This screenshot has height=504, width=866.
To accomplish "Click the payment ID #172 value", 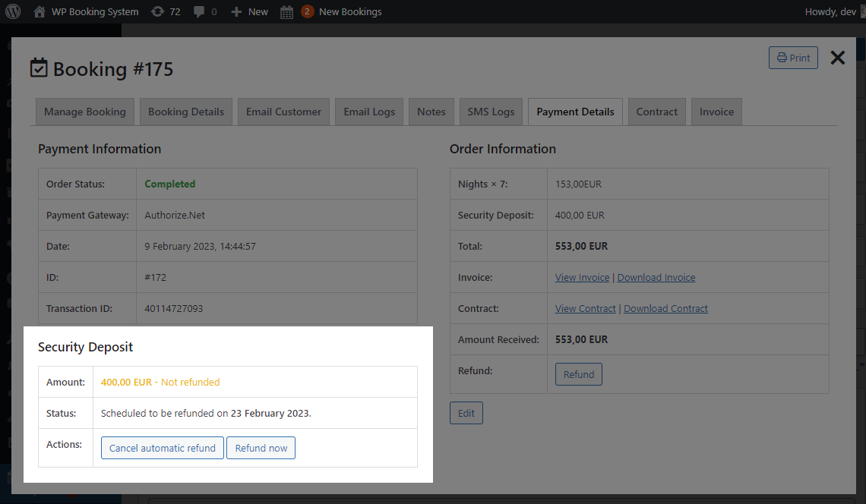I will (155, 278).
